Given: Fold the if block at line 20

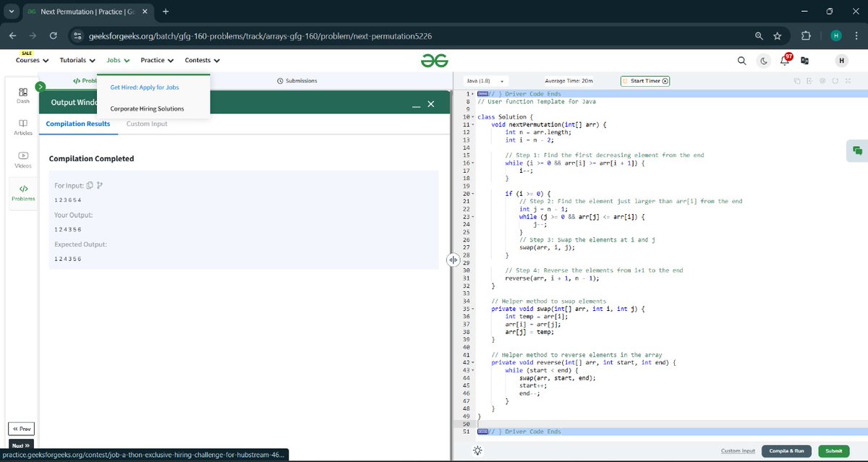Looking at the screenshot, I should coord(472,194).
